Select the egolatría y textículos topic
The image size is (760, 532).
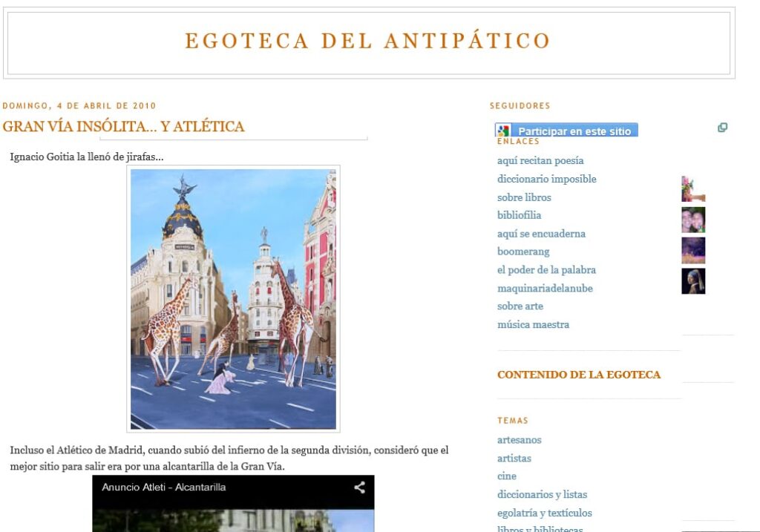544,513
